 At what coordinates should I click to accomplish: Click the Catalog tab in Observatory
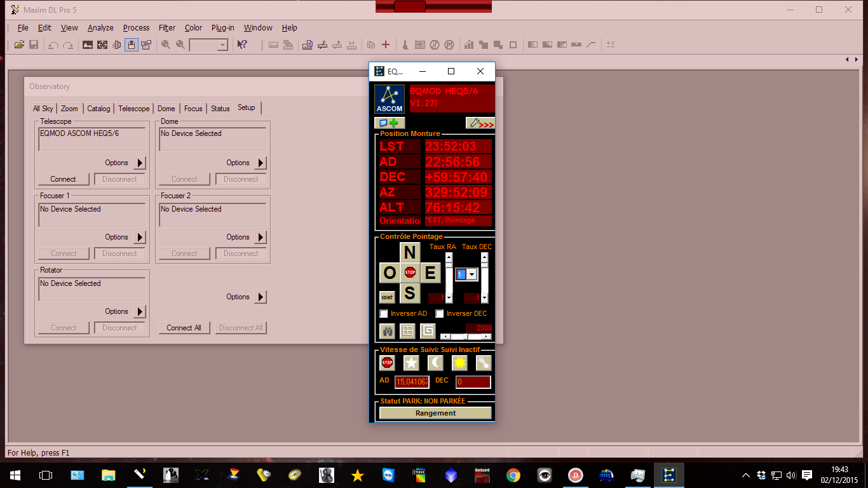98,109
